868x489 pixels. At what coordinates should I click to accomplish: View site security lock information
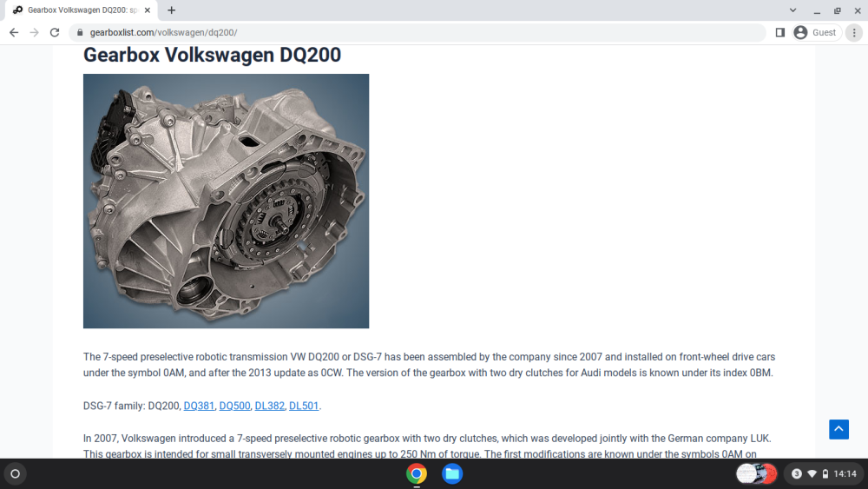tap(80, 33)
